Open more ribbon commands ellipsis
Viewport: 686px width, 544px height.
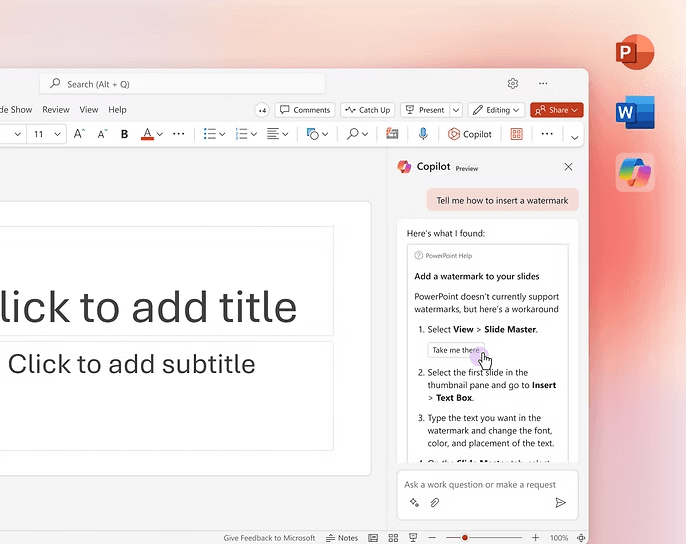coord(547,134)
